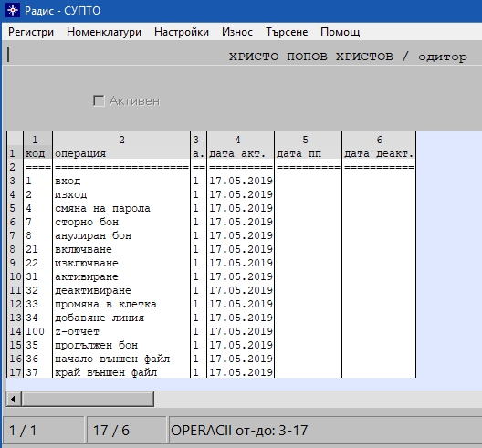Open the Износ menu
The height and width of the screenshot is (448, 482).
pos(237,32)
